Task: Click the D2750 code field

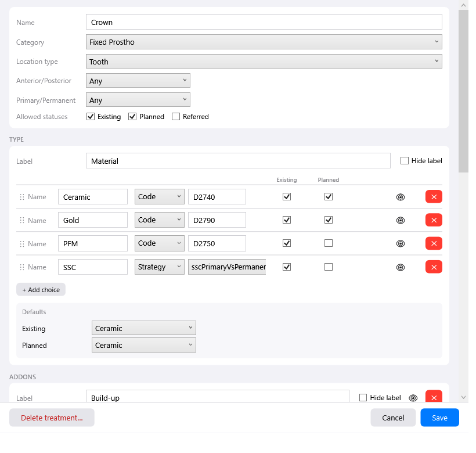Action: click(x=217, y=243)
